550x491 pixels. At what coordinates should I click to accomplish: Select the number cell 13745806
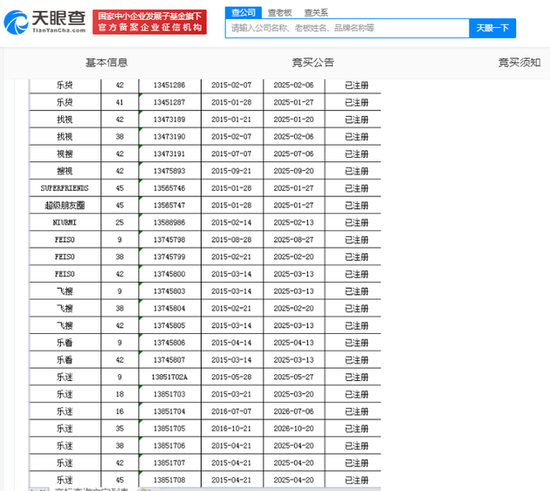170,343
